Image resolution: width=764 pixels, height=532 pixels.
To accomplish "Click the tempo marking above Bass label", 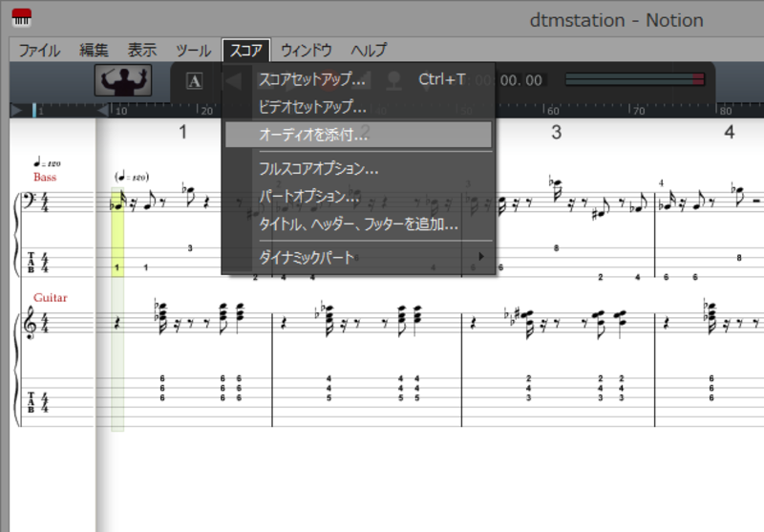I will (x=47, y=162).
